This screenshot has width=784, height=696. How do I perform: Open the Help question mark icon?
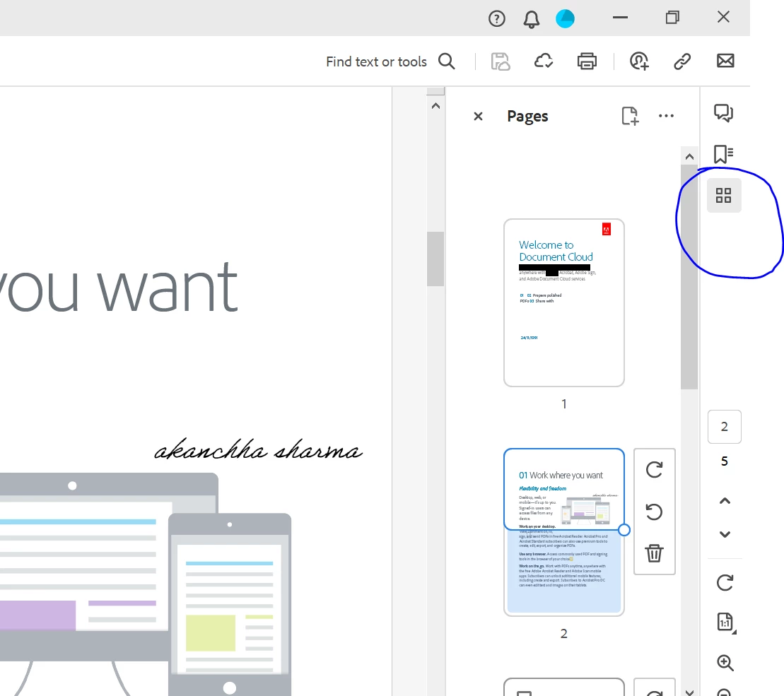(x=496, y=19)
